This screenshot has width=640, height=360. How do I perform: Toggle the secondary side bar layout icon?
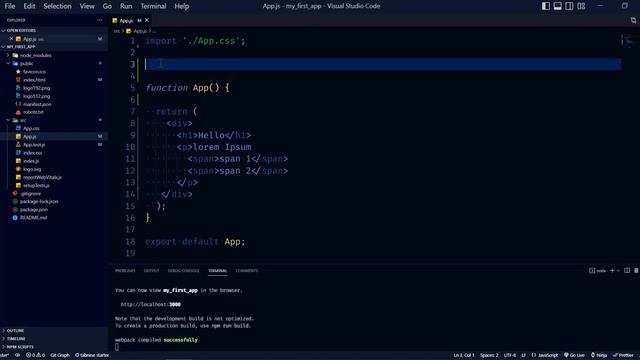(569, 6)
